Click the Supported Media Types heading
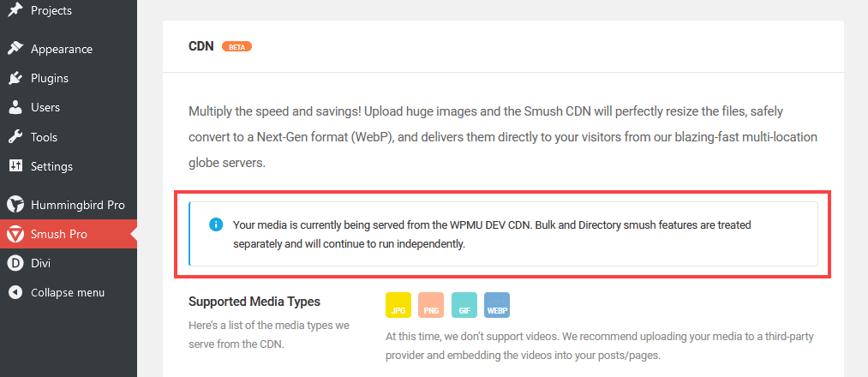 click(x=254, y=302)
